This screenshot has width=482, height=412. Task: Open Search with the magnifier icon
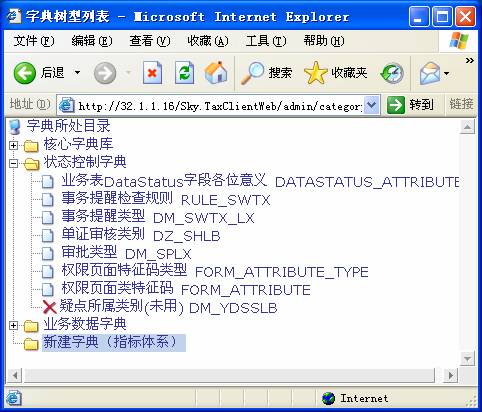coord(252,72)
